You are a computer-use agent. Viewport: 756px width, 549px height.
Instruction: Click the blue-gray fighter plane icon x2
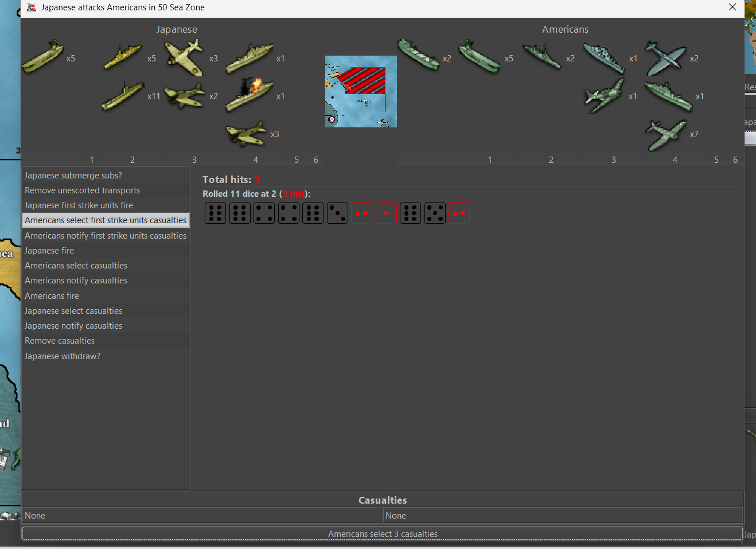click(665, 58)
